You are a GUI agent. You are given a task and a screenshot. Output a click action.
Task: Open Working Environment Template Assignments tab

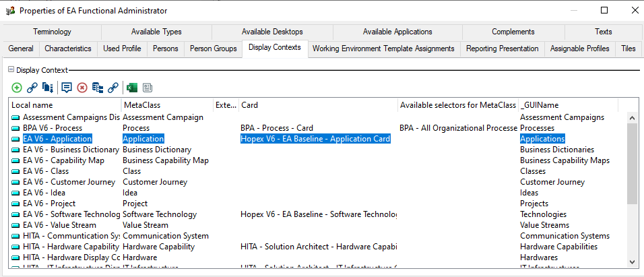tap(383, 49)
